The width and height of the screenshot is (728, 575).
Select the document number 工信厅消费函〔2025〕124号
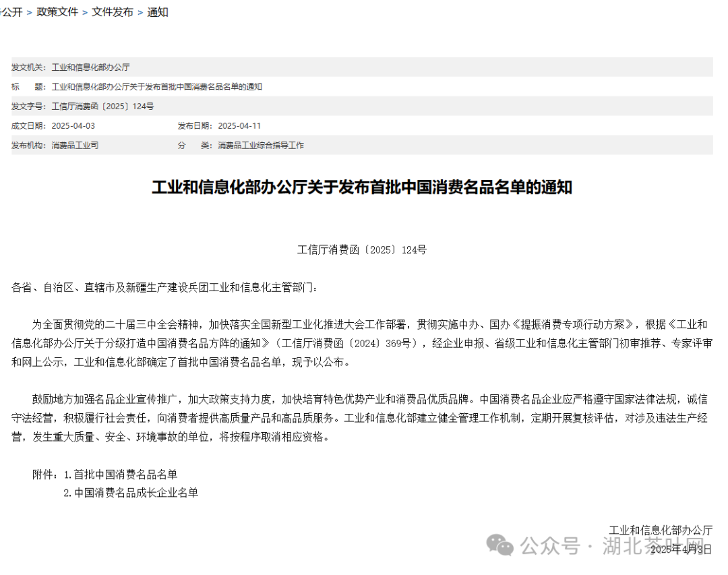click(x=104, y=106)
